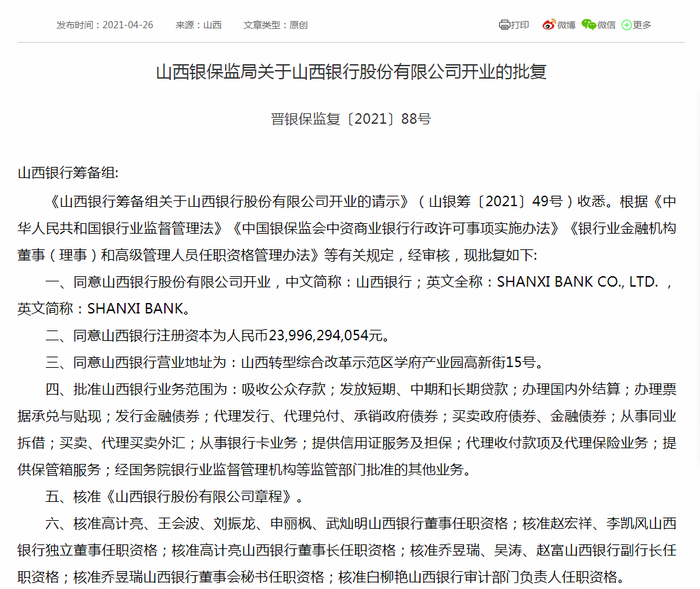The width and height of the screenshot is (700, 589).
Task: Click the 打印 print link text
Action: [520, 25]
